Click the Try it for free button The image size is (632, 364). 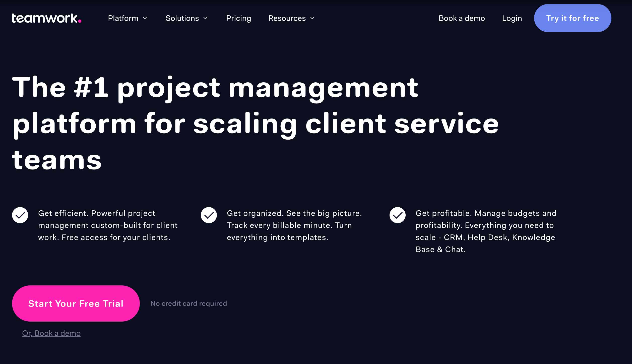(x=573, y=18)
